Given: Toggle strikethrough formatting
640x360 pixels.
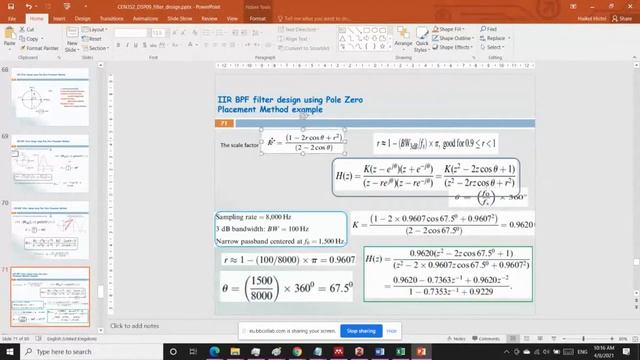Looking at the screenshot, I should tap(153, 45).
